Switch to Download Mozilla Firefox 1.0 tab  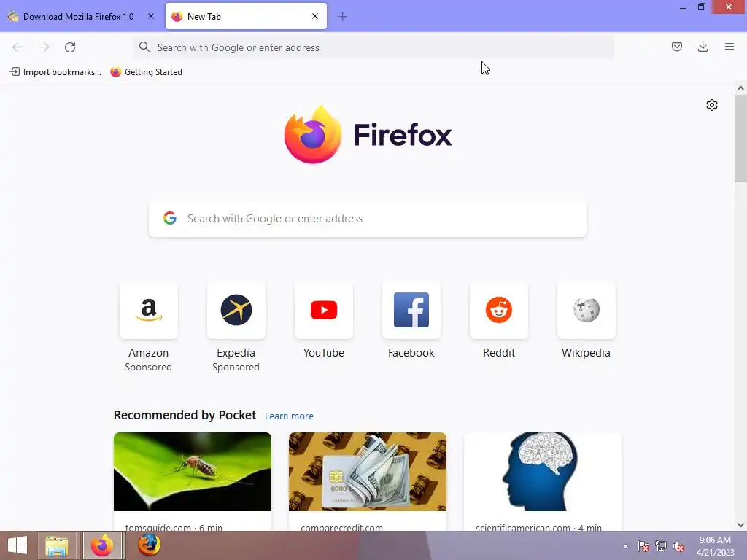tap(79, 17)
